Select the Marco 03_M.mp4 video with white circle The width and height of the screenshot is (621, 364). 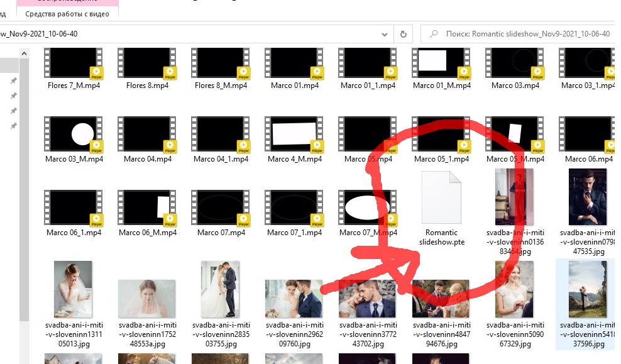(74, 134)
